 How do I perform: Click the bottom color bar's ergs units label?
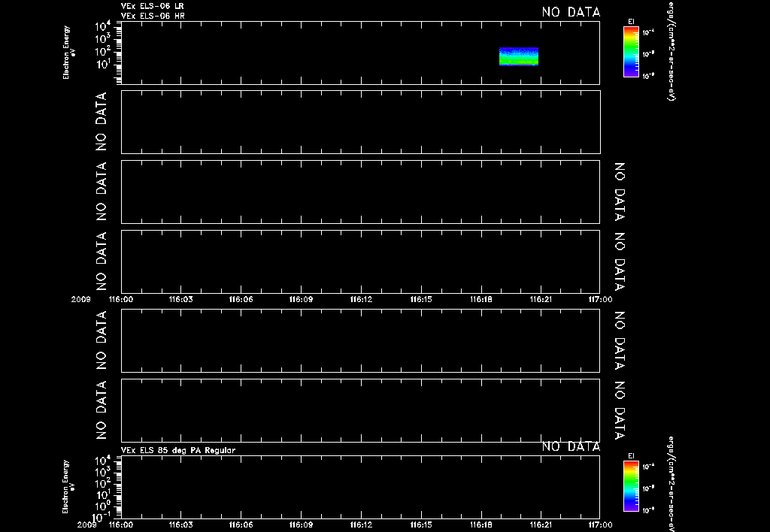pos(671,484)
